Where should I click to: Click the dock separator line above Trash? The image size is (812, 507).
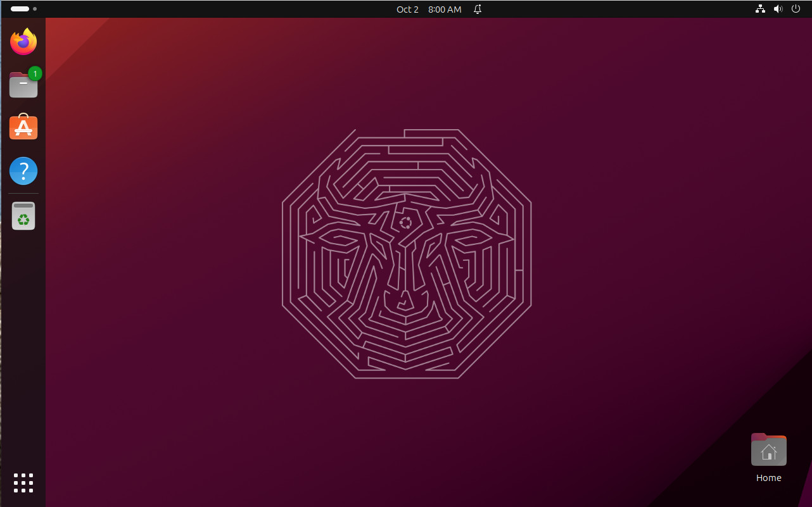pos(23,193)
